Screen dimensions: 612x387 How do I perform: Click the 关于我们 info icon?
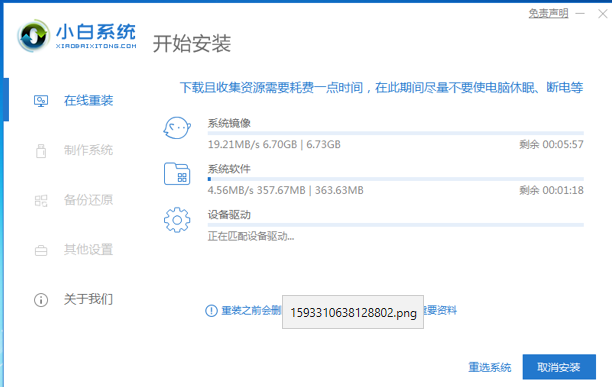(41, 300)
